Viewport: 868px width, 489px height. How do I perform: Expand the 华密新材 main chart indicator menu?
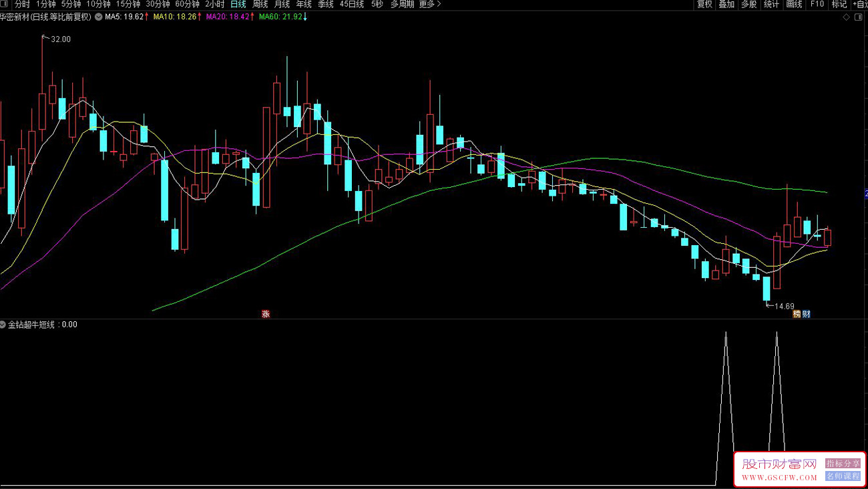[x=99, y=17]
